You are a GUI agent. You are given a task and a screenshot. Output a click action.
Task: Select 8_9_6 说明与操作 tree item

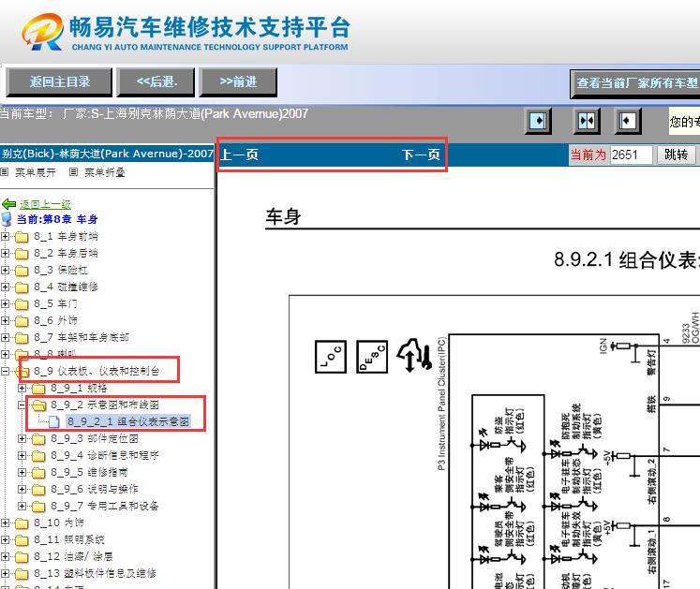point(95,489)
